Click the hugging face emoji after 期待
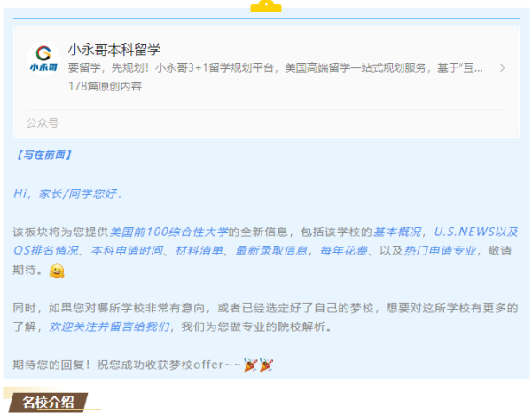This screenshot has height=416, width=532. point(57,271)
